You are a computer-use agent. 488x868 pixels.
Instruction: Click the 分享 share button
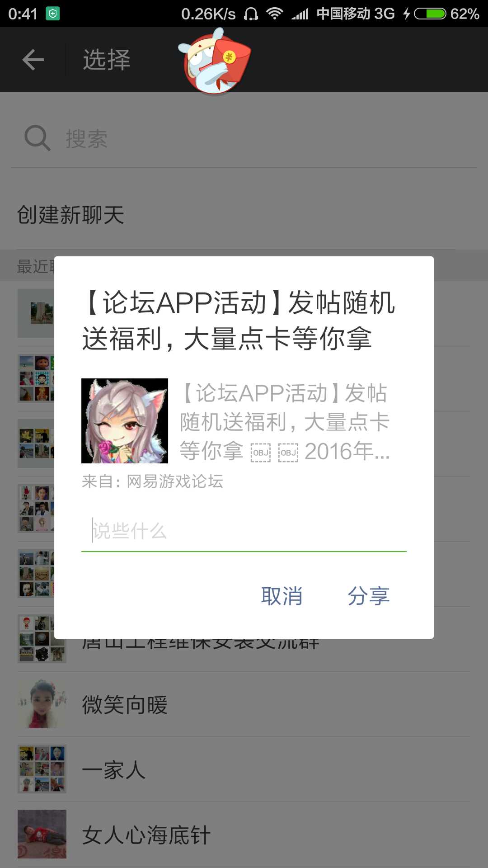[x=368, y=596]
